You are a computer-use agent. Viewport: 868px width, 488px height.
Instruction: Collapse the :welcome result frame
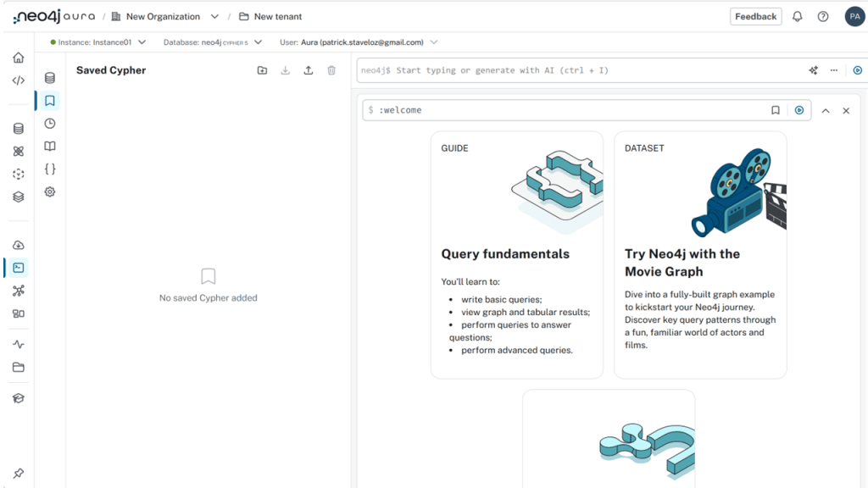(x=825, y=110)
